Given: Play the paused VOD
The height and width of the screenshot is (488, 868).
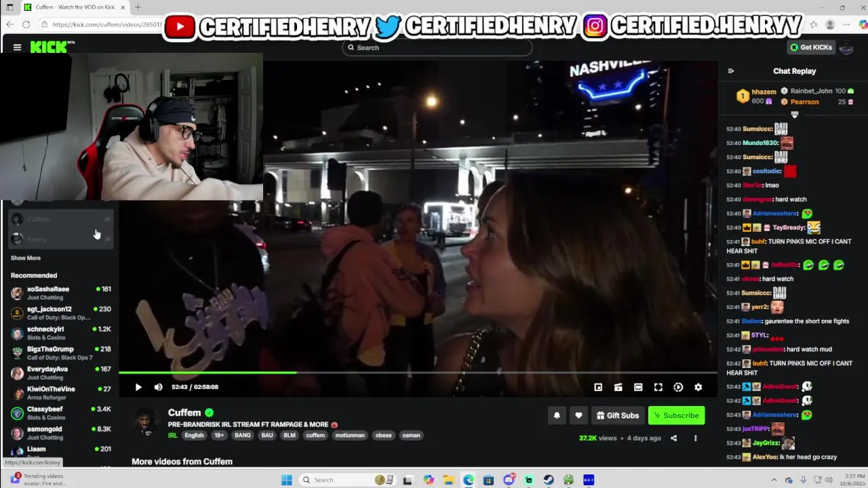Looking at the screenshot, I should [138, 387].
